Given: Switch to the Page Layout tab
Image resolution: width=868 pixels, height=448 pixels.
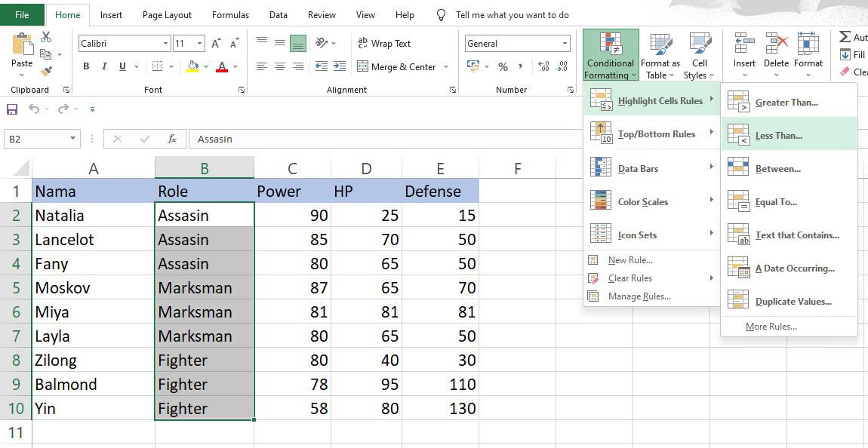Looking at the screenshot, I should pyautogui.click(x=167, y=15).
